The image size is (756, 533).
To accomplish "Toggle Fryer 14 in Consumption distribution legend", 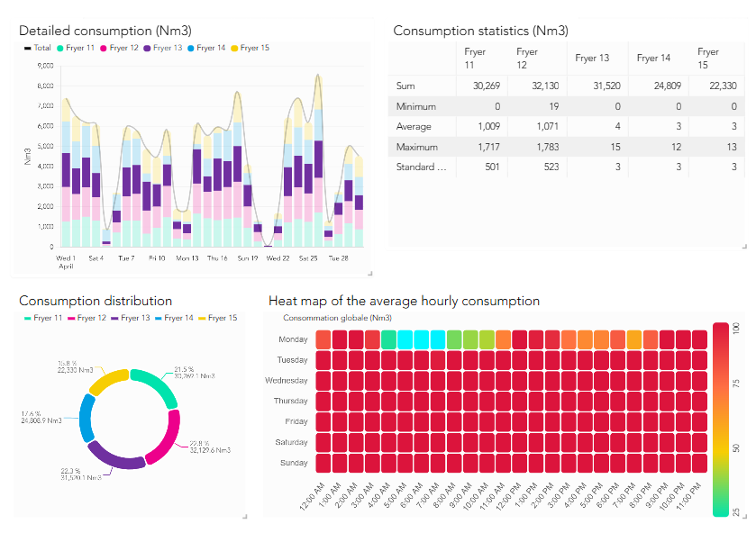I will (x=174, y=318).
